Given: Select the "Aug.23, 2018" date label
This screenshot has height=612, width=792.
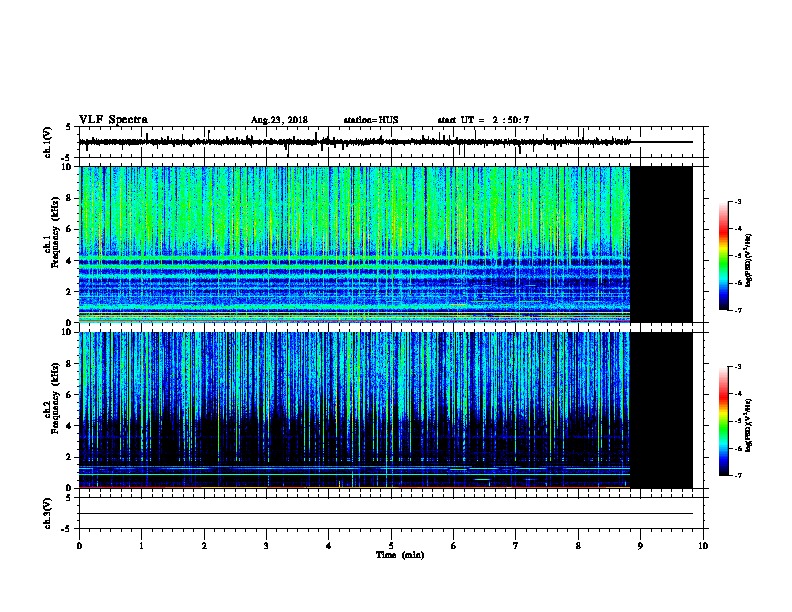Looking at the screenshot, I should coord(279,120).
